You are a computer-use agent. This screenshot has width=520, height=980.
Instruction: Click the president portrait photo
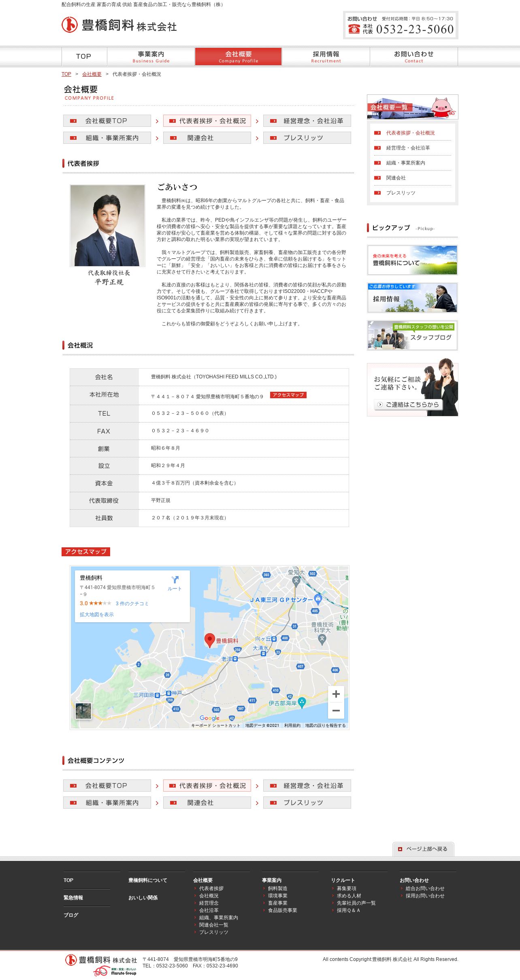pyautogui.click(x=107, y=226)
